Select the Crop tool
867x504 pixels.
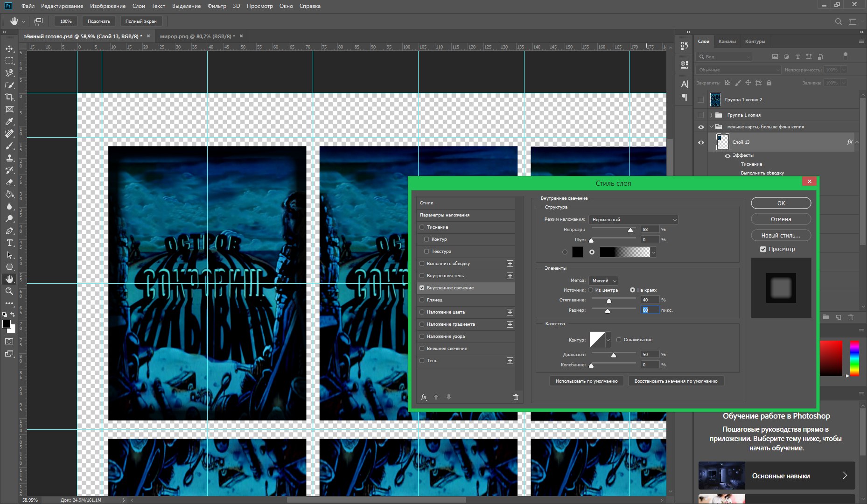(9, 97)
